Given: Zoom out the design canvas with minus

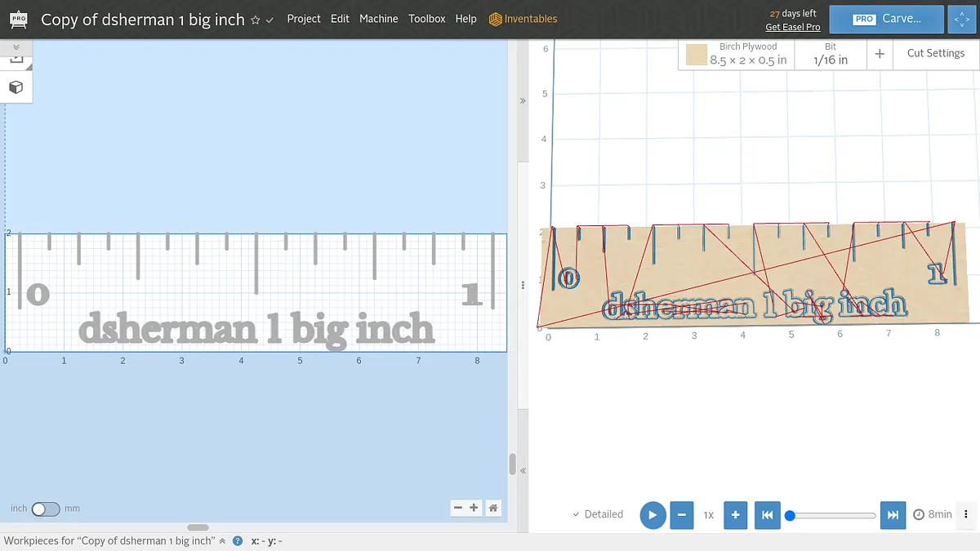Looking at the screenshot, I should 458,508.
